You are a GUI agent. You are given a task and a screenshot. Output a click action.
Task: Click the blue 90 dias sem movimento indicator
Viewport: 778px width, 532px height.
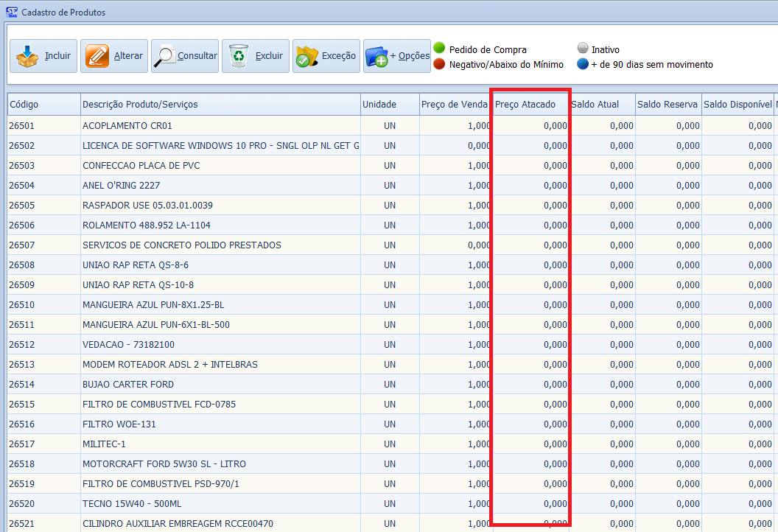[583, 64]
